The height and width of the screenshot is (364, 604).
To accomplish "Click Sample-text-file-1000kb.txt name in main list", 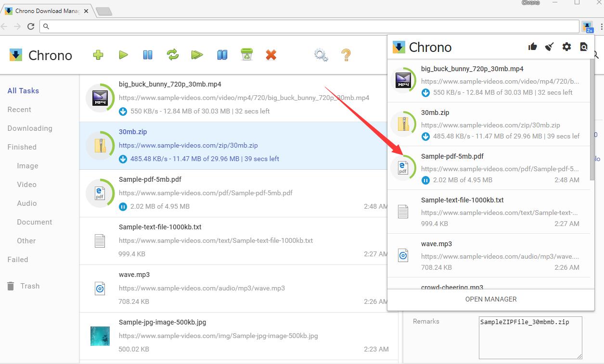I will [x=160, y=227].
